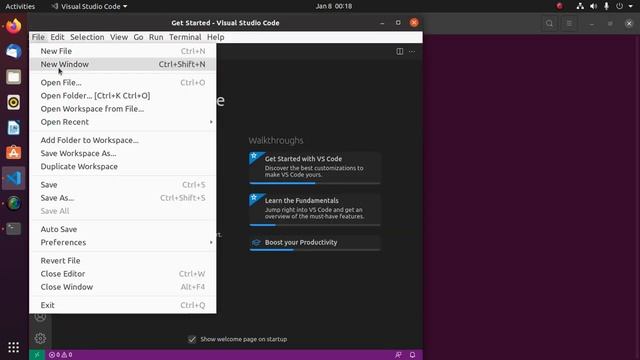Choose Close Editor menu entry

click(122, 273)
